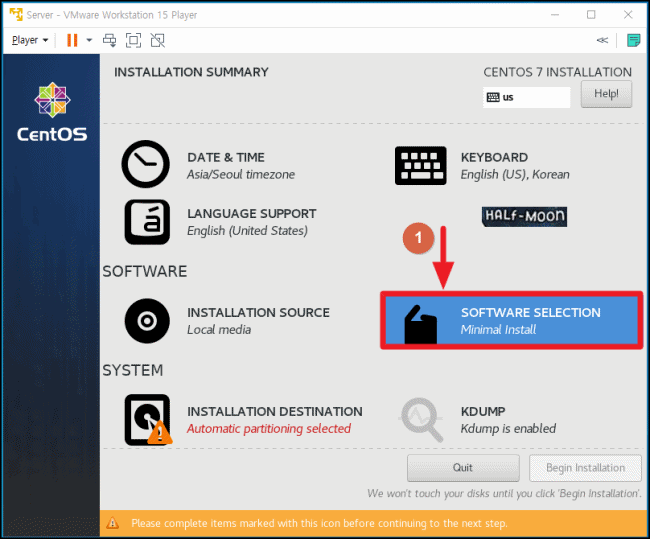650x539 pixels.
Task: Click the INSTALLATION SOURCE label
Action: click(258, 313)
